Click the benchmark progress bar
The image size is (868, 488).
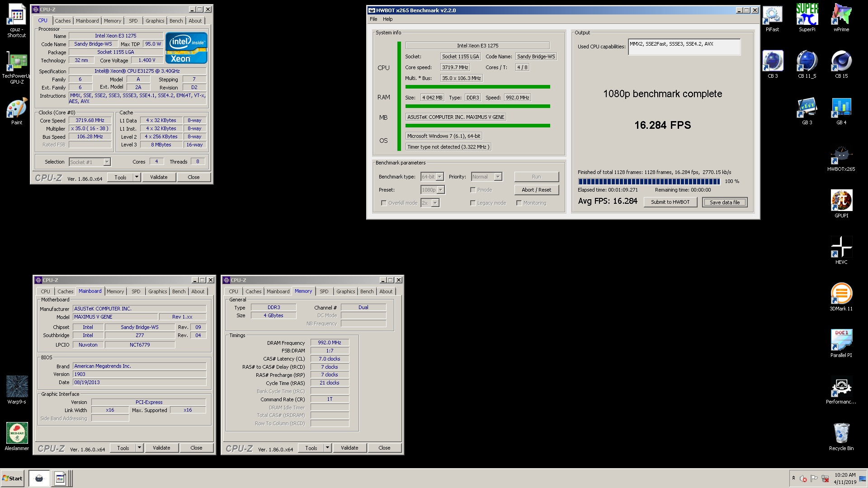(x=649, y=181)
